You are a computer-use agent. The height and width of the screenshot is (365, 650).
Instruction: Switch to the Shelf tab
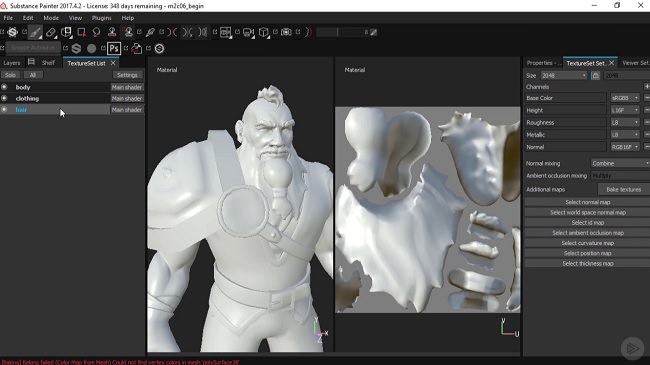tap(48, 63)
